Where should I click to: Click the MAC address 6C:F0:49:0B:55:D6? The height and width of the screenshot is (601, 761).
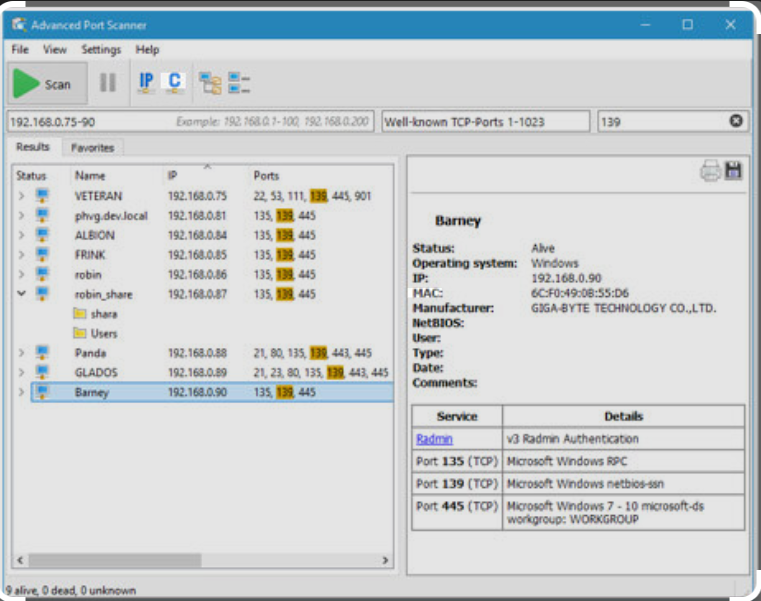579,293
